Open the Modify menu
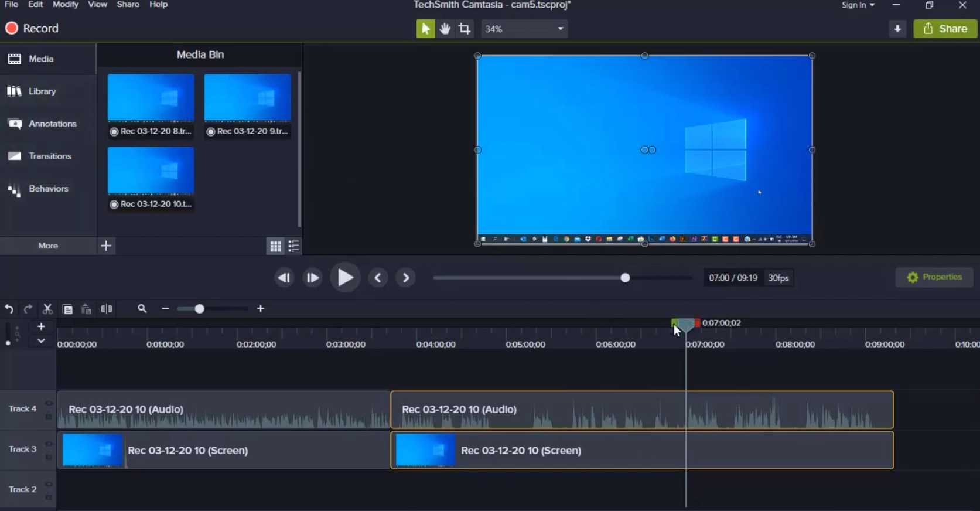Screen dimensions: 980x511 [x=66, y=4]
